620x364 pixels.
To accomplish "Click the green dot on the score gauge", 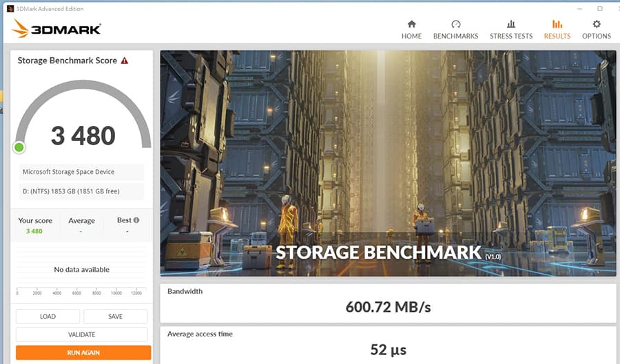I will point(19,148).
